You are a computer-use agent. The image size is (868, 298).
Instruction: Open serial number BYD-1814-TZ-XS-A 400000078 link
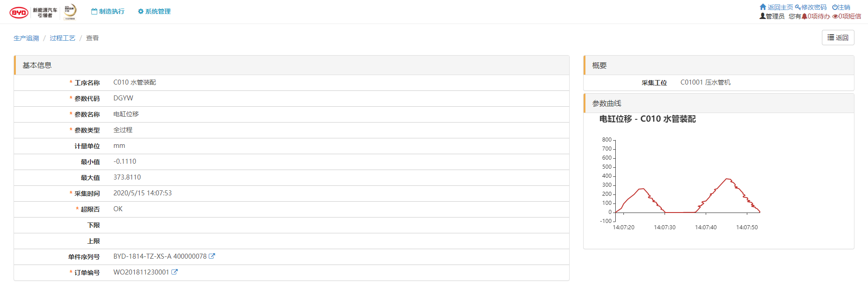(160, 256)
